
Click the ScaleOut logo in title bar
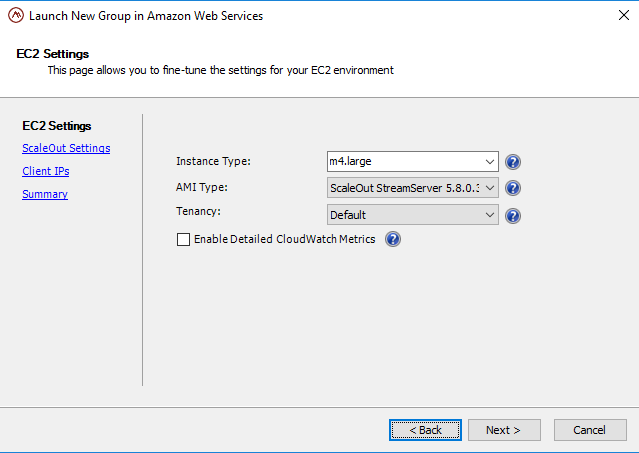pyautogui.click(x=16, y=15)
